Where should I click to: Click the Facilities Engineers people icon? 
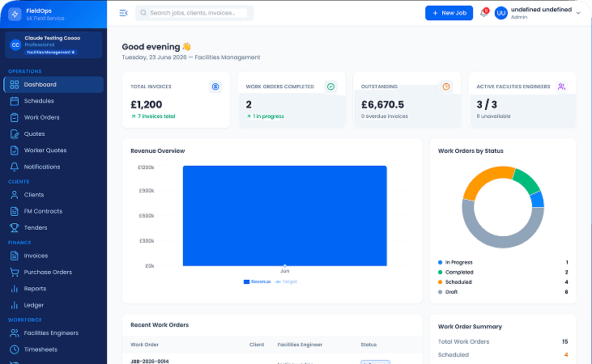point(15,333)
